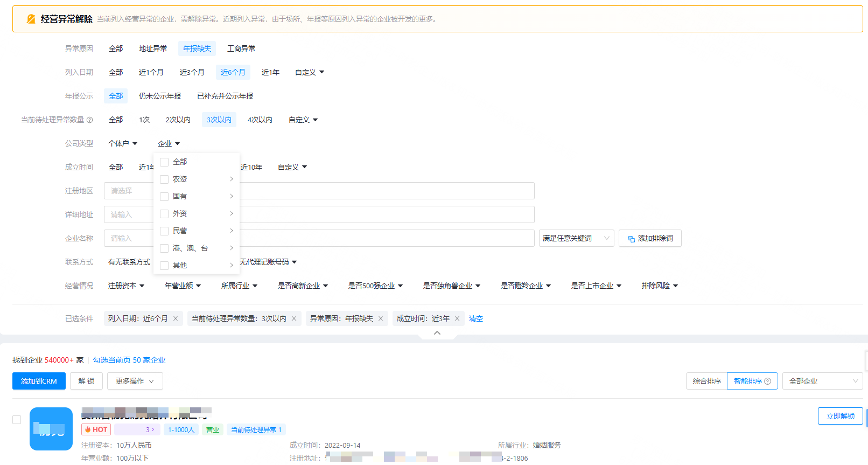Remove 当前待处理异常数量 3次以内 filter tag
868x465 pixels.
coord(294,318)
